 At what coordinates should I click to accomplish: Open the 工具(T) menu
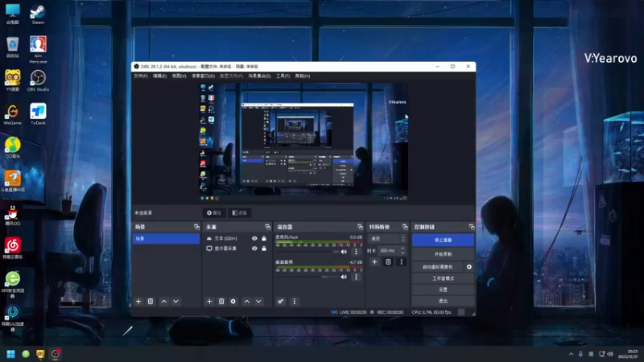pos(283,76)
